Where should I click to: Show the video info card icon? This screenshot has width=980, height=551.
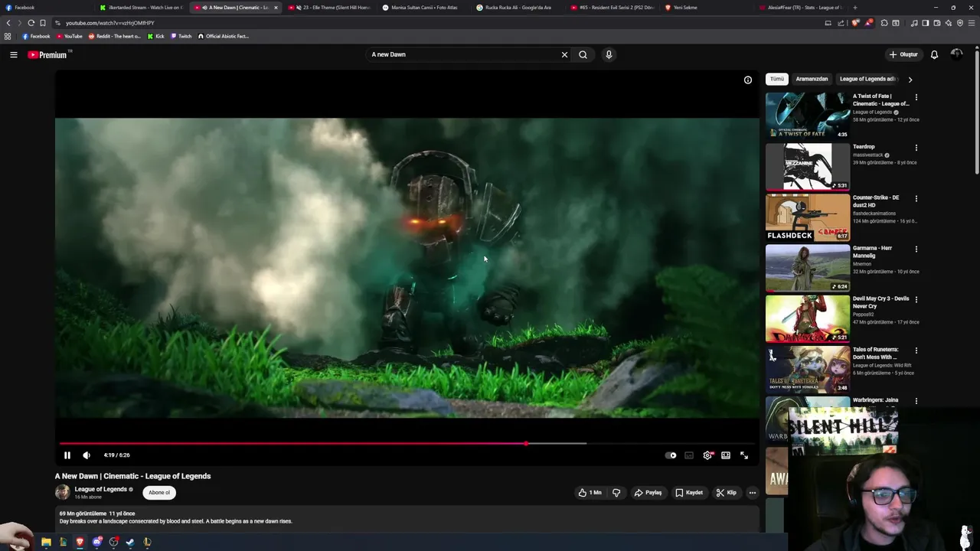pos(748,80)
